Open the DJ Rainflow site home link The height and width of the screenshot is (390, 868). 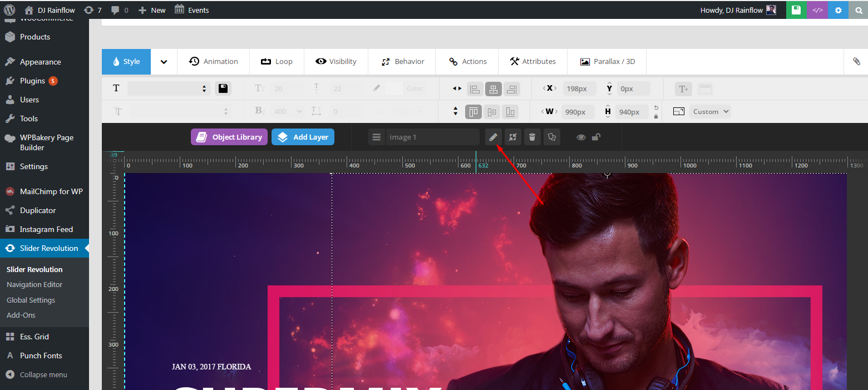(50, 10)
